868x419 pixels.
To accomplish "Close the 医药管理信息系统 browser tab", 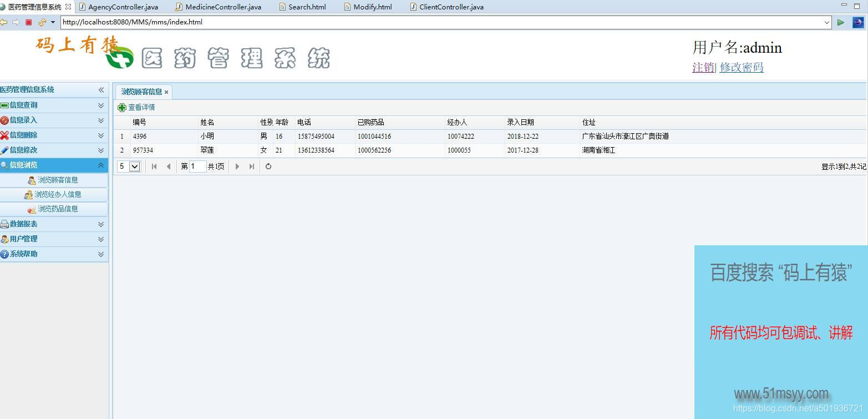I will (x=68, y=7).
